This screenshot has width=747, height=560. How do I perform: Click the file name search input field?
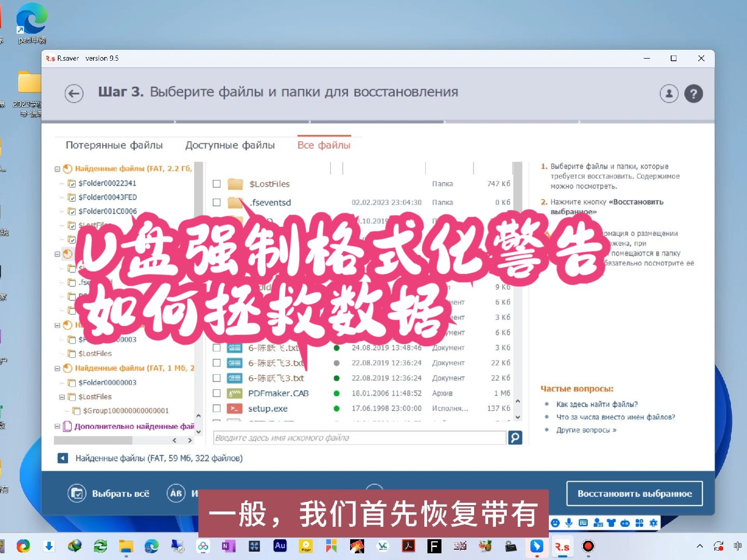(x=358, y=438)
